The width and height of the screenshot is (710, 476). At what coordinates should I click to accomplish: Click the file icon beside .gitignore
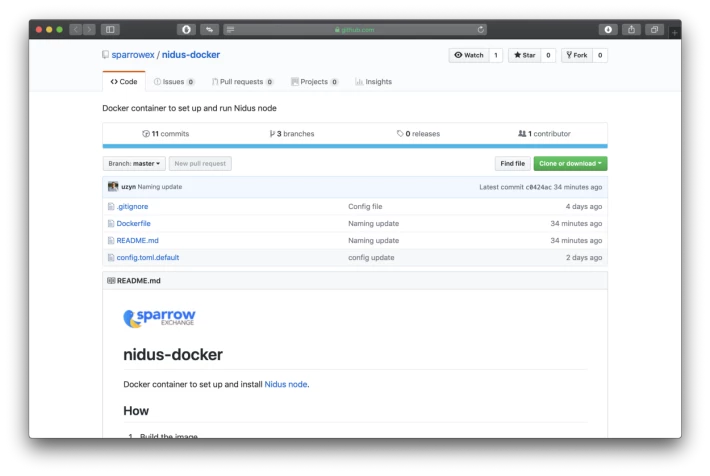[111, 207]
